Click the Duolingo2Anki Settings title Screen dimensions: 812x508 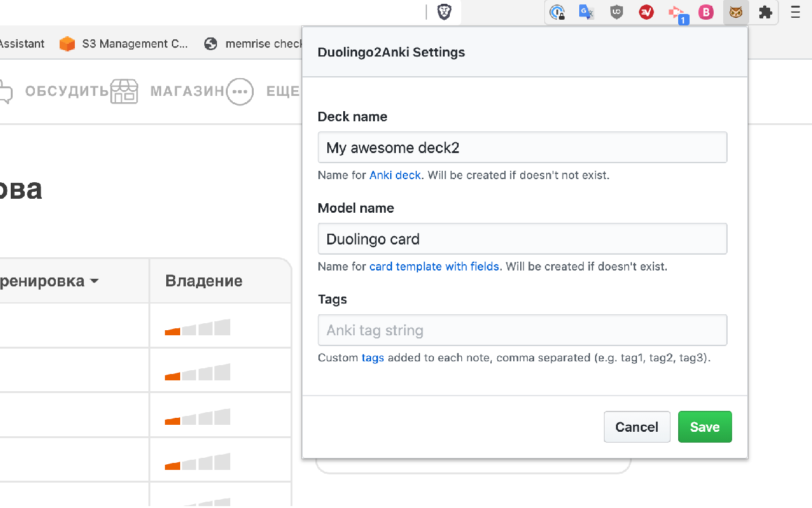[x=391, y=52]
